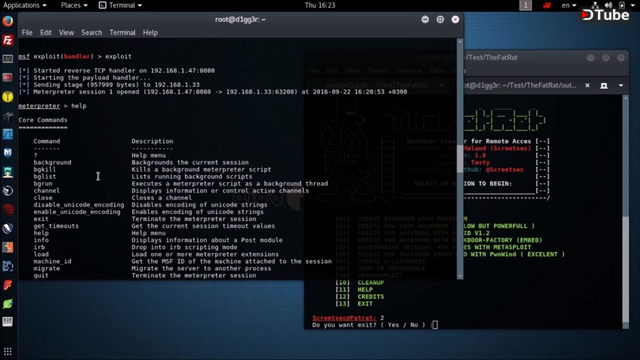Open Terminal menu in root@d1gg3r window
The width and height of the screenshot is (640, 360).
click(122, 33)
